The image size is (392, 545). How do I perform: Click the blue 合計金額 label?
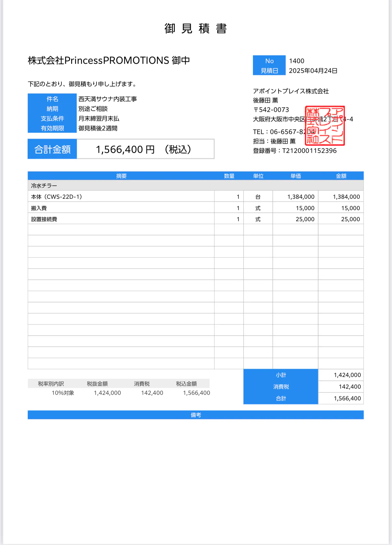[x=52, y=149]
